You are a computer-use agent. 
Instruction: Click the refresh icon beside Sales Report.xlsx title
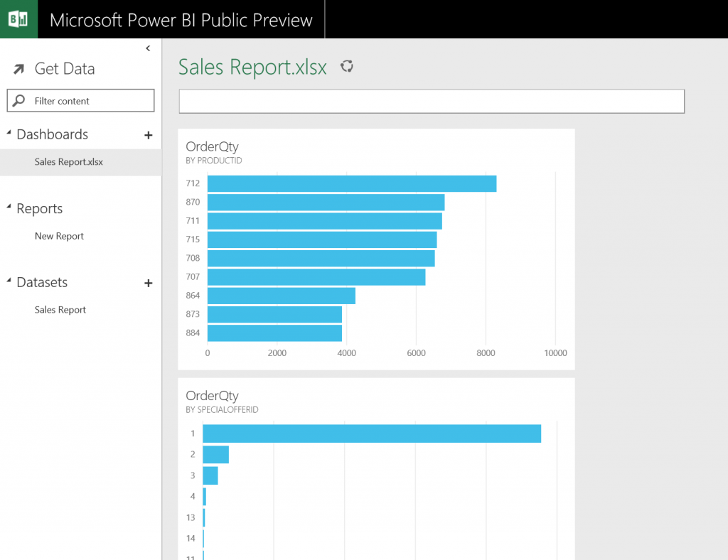click(x=347, y=67)
